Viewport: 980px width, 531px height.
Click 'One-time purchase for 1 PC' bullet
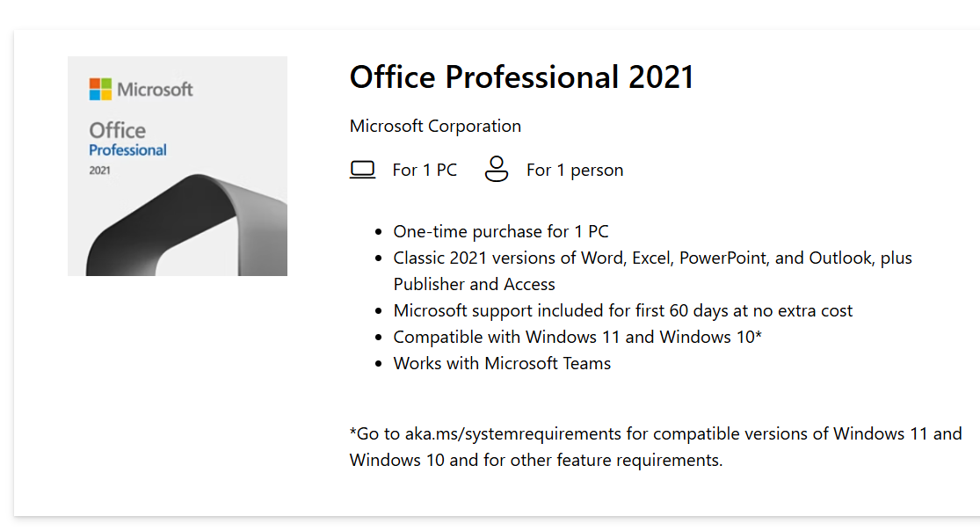501,231
